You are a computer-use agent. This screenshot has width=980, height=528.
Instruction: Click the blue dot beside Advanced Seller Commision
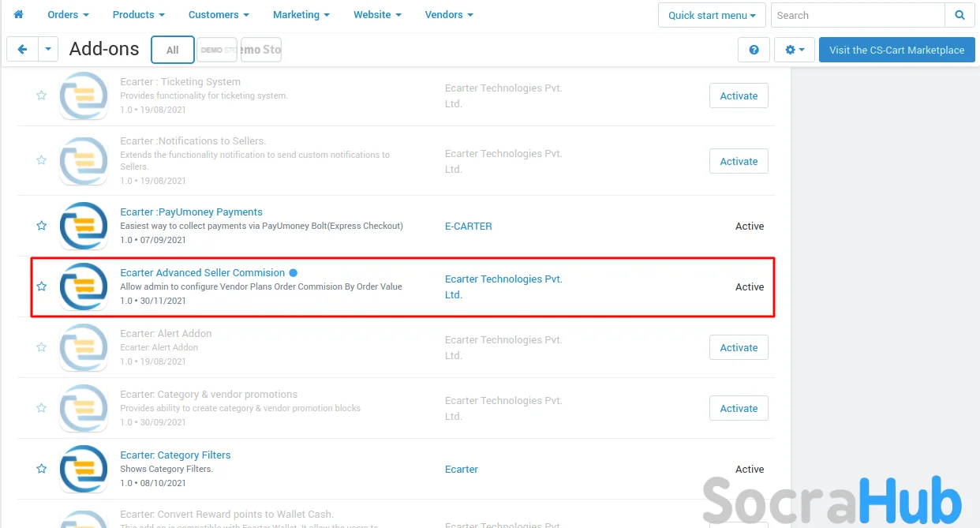(294, 273)
